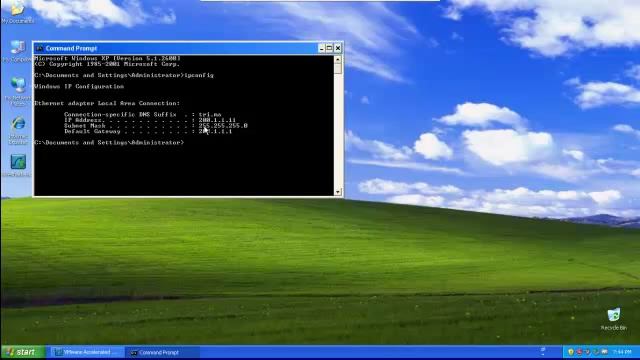This screenshot has height=360, width=640.
Task: Launch Internet Explorer from the desktop
Action: point(18,129)
